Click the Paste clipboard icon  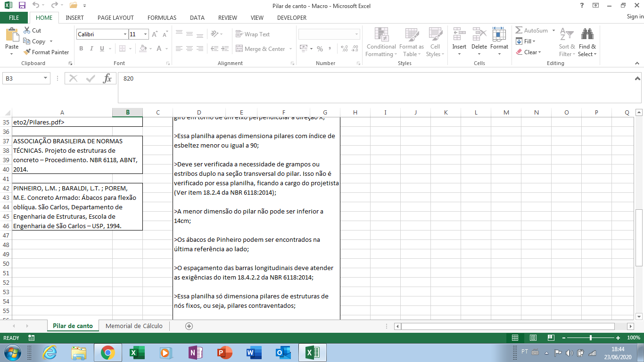pos(12,35)
